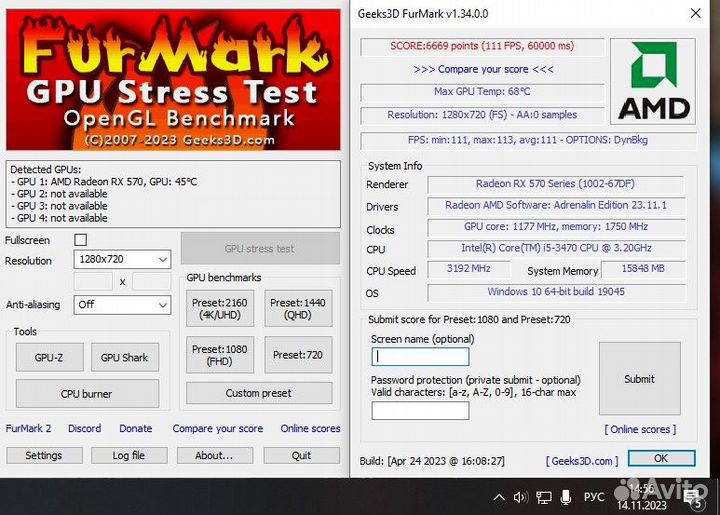Click the FPS: min:111, max:113 text

click(x=528, y=140)
